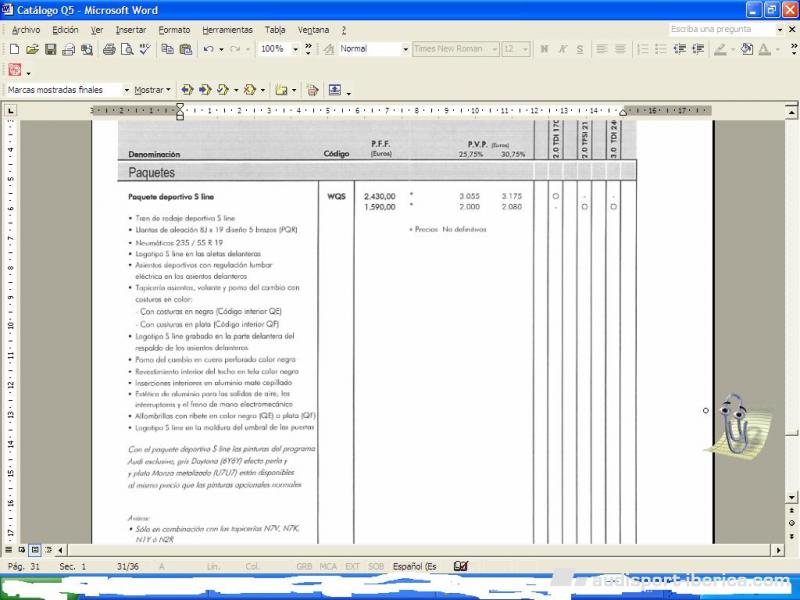Click the spelling status book icon

[x=461, y=566]
